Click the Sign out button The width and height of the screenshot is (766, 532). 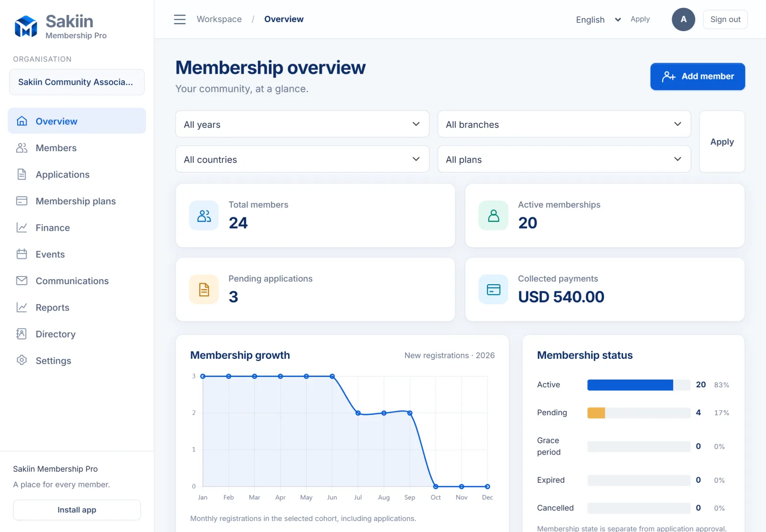point(725,20)
